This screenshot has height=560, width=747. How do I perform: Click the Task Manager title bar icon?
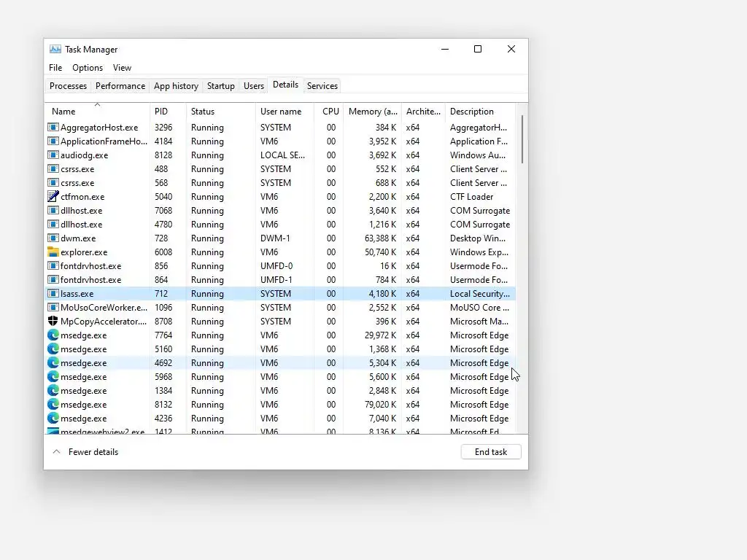coord(55,49)
